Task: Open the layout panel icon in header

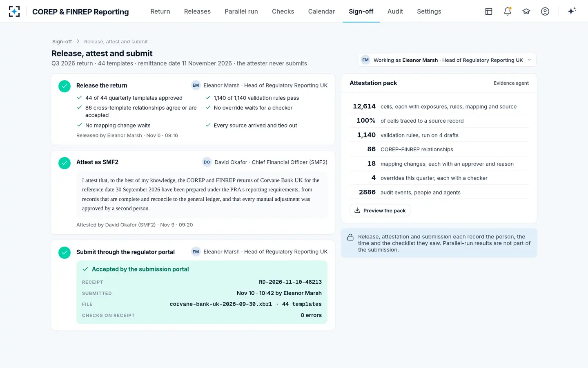Action: 489,11
